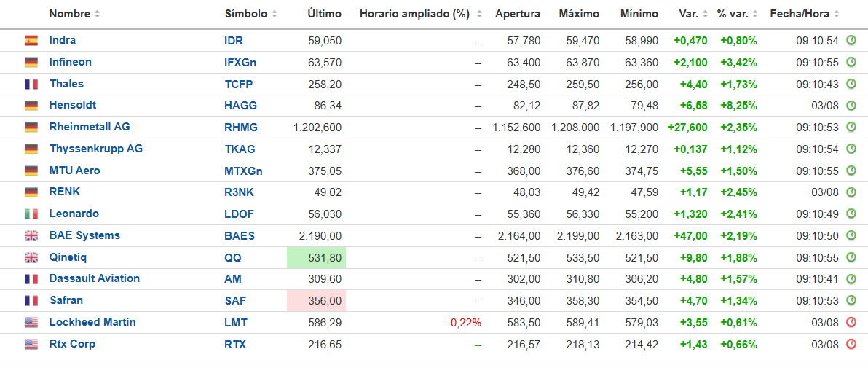The height and width of the screenshot is (368, 868).
Task: Click the red clock icon for Rtx Corp
Action: [851, 344]
